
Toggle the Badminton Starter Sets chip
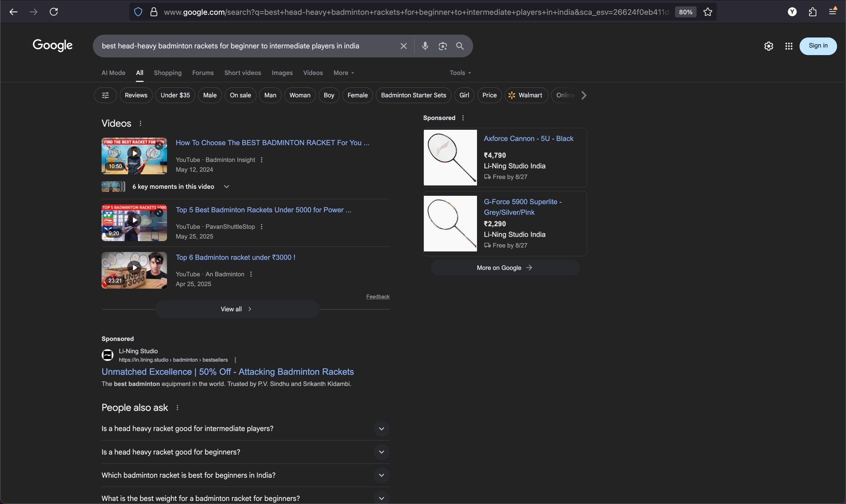413,95
